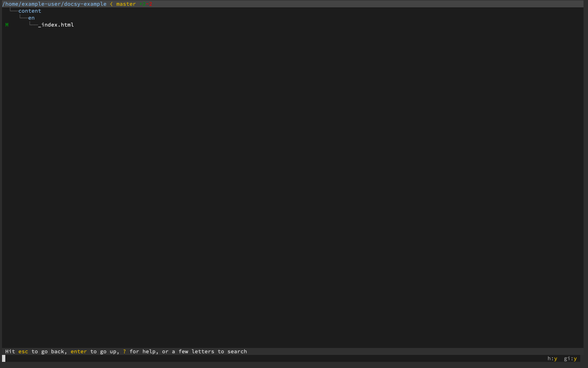Viewport: 588px width, 368px height.
Task: Click the green +2 git additions counter
Action: [143, 4]
